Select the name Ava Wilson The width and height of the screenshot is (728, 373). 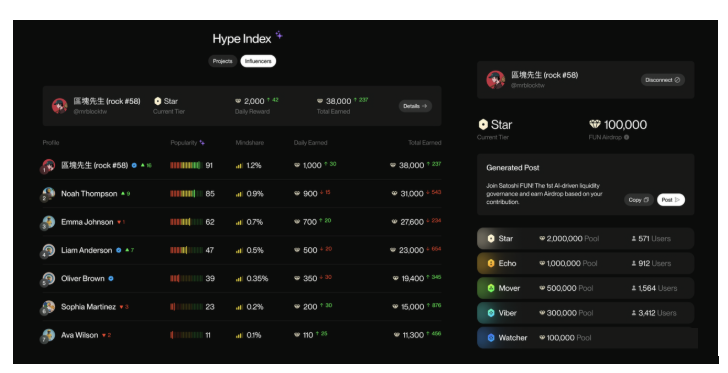click(x=79, y=335)
